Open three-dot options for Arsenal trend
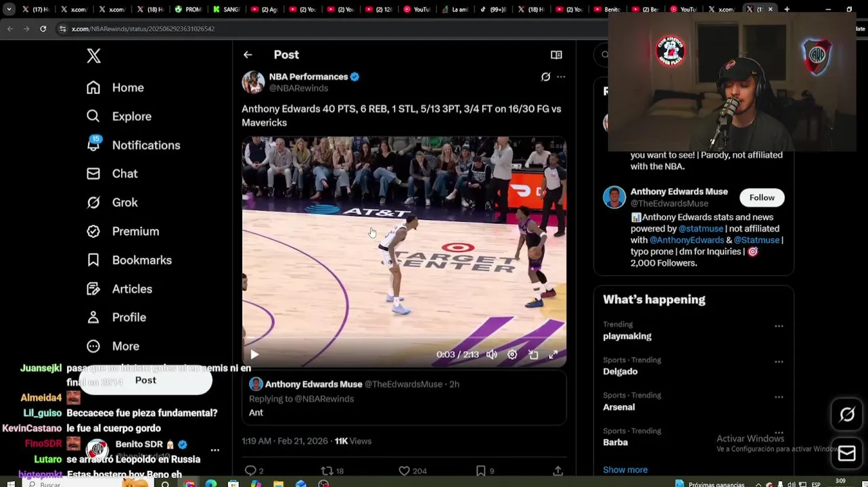Viewport: 868px width, 487px height. click(779, 397)
